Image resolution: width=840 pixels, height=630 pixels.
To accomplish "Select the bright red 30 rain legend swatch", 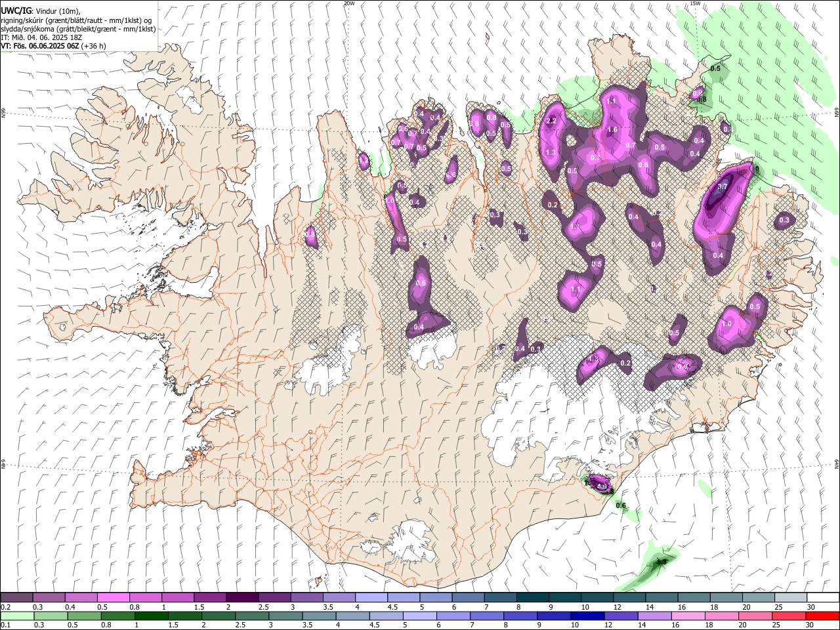I will tap(823, 616).
